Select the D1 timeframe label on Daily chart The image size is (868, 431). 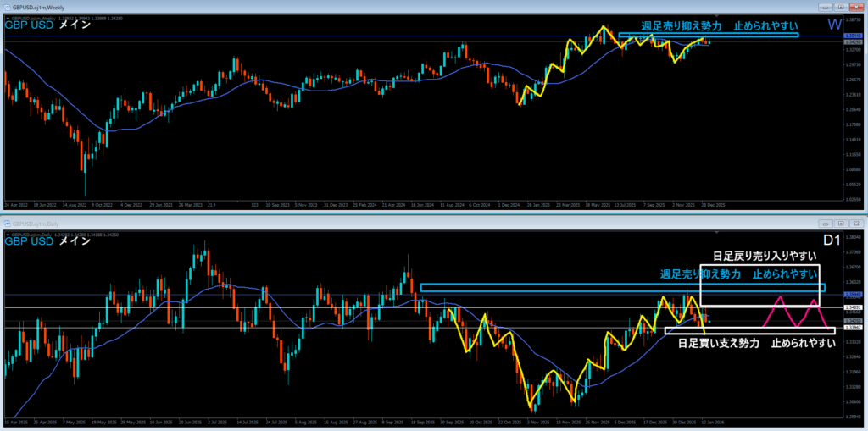pyautogui.click(x=832, y=240)
